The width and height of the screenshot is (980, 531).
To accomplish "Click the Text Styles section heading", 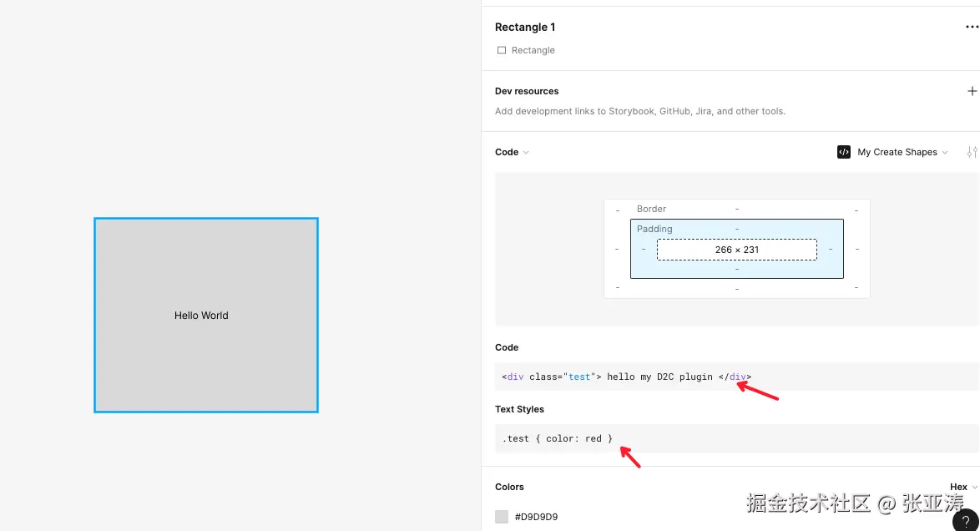I will 519,409.
